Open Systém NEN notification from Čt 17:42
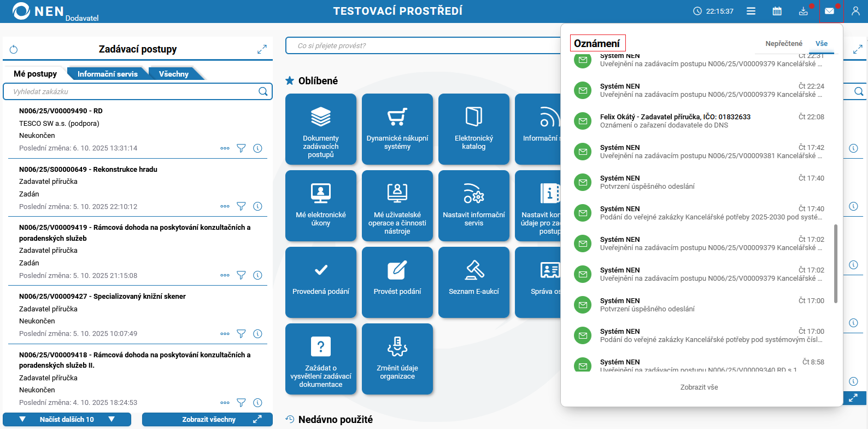 [700, 152]
